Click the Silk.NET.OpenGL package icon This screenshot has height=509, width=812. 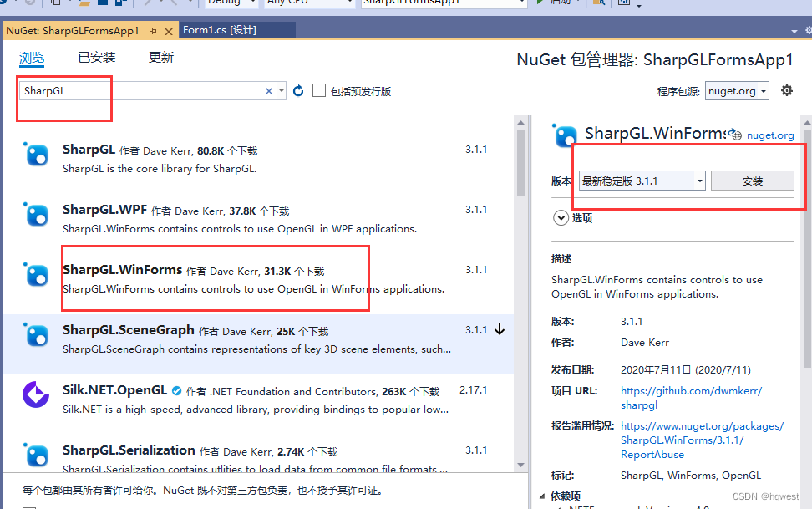tap(36, 394)
